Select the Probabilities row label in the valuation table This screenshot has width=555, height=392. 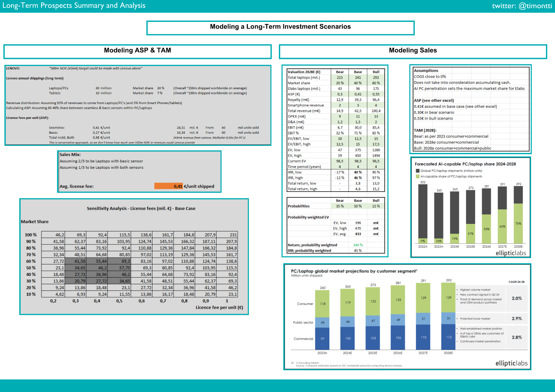click(x=299, y=206)
